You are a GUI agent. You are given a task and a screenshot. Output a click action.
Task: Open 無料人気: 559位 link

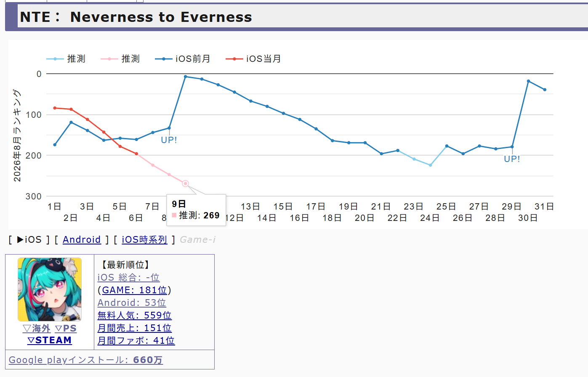pos(134,316)
